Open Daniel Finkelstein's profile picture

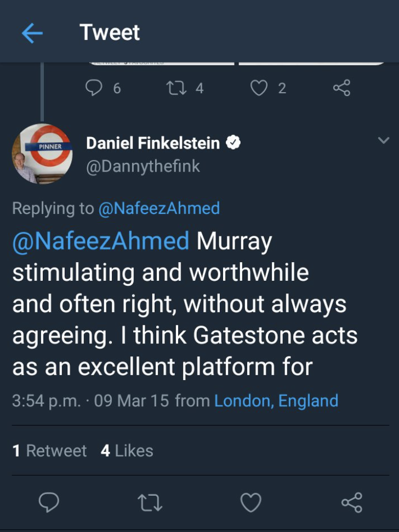(x=42, y=154)
